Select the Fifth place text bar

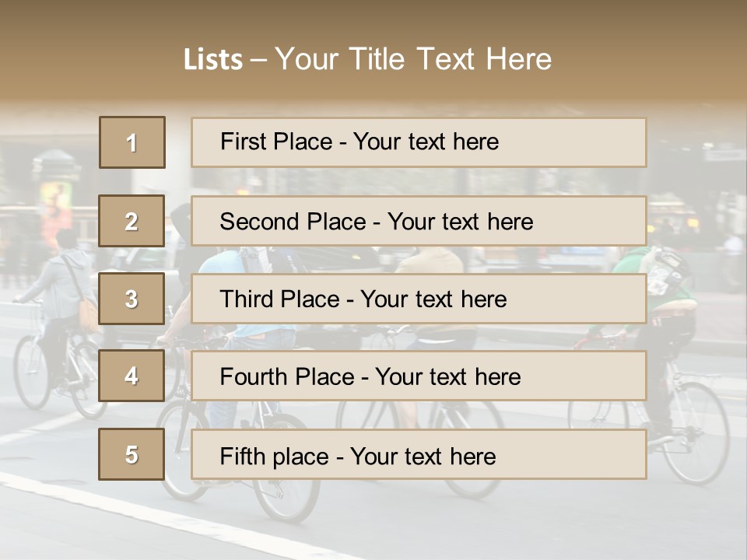419,454
